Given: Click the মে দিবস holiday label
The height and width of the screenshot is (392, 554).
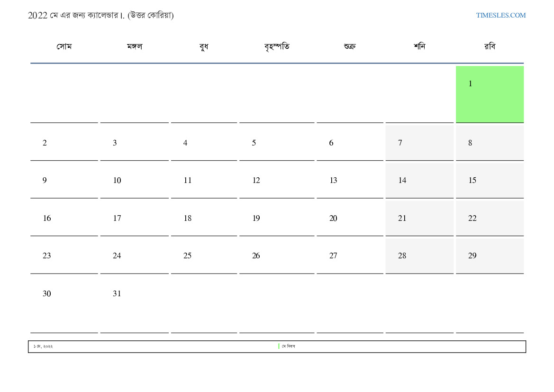Looking at the screenshot, I should 288,346.
